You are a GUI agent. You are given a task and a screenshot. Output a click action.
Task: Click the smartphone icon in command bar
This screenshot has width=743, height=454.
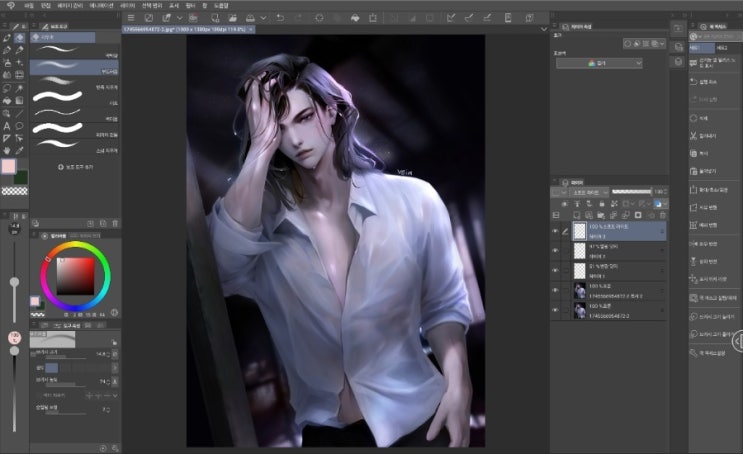(x=508, y=18)
